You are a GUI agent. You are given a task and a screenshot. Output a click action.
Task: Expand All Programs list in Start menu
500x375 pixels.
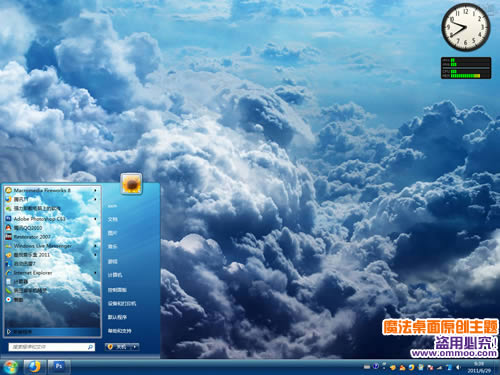click(x=52, y=332)
